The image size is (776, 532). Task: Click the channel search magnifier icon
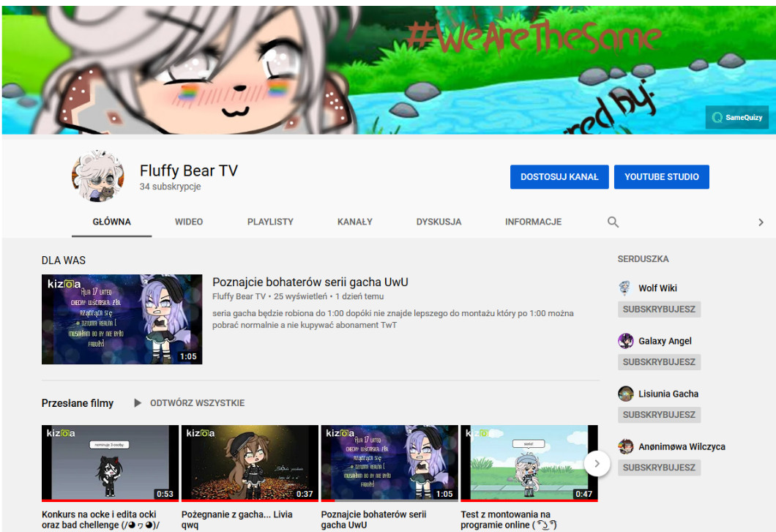pyautogui.click(x=613, y=222)
